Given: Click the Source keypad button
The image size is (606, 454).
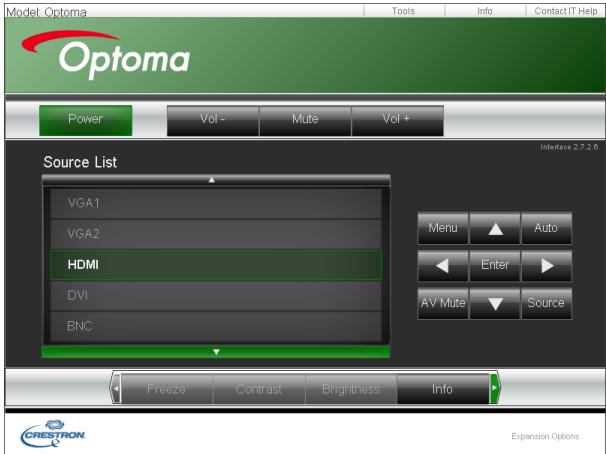Looking at the screenshot, I should click(x=546, y=304).
